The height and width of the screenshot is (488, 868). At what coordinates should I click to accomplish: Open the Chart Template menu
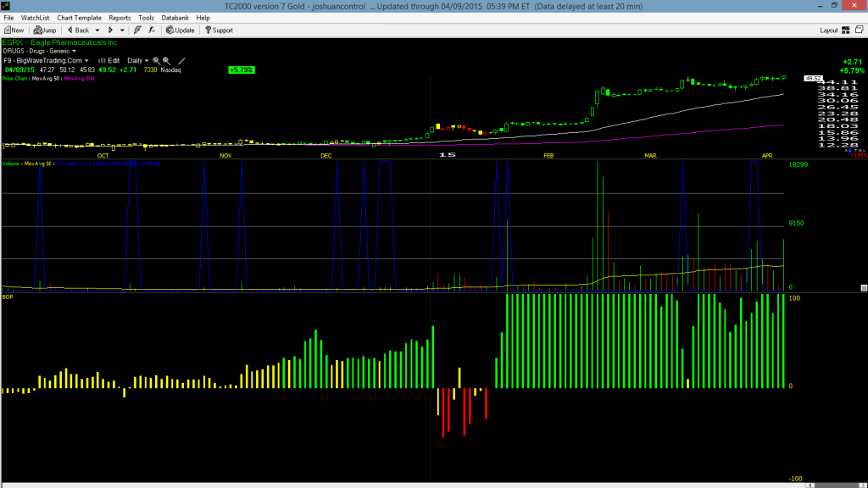coord(79,18)
